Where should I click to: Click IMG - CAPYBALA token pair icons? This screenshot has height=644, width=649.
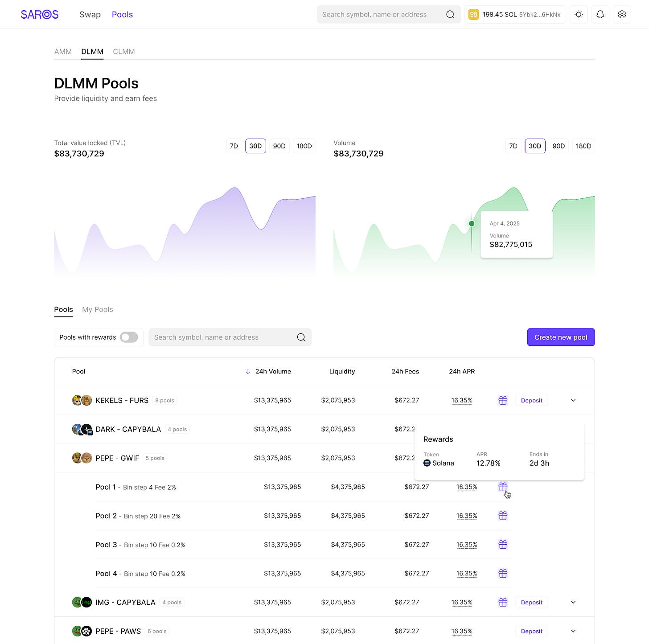tap(82, 602)
